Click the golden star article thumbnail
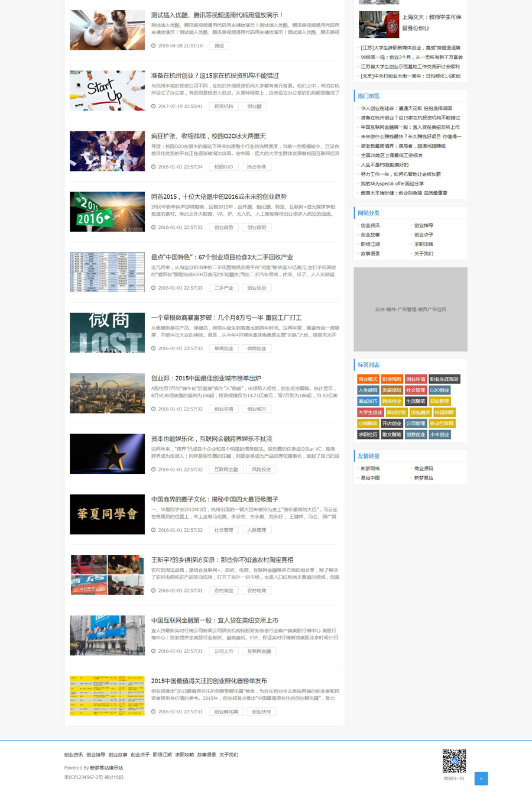This screenshot has height=792, width=532. [107, 454]
